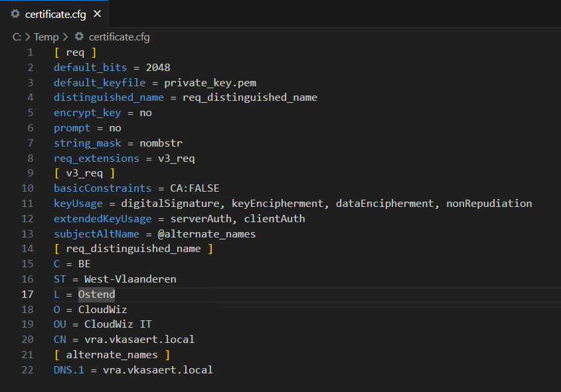561x392 pixels.
Task: Close the certificate.cfg editor tab
Action: [98, 14]
